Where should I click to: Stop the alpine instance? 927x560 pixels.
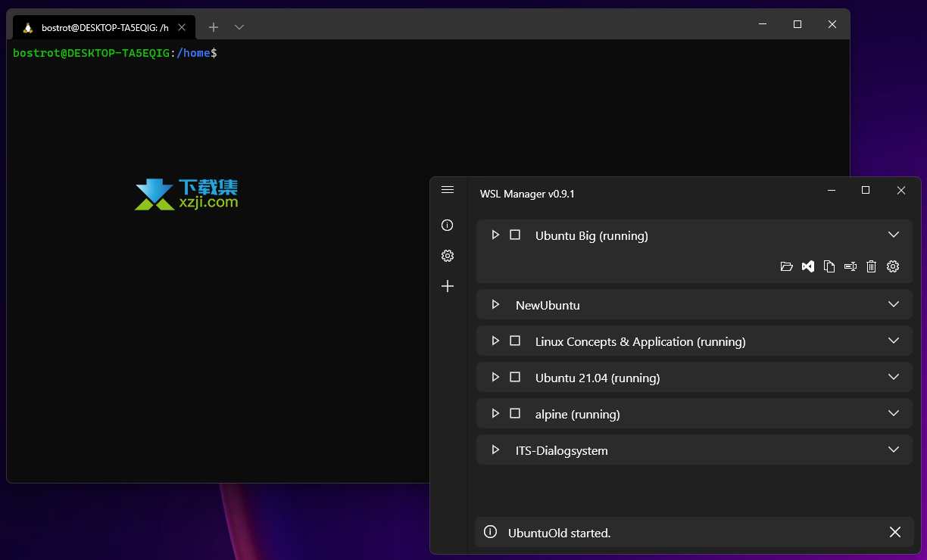(515, 414)
